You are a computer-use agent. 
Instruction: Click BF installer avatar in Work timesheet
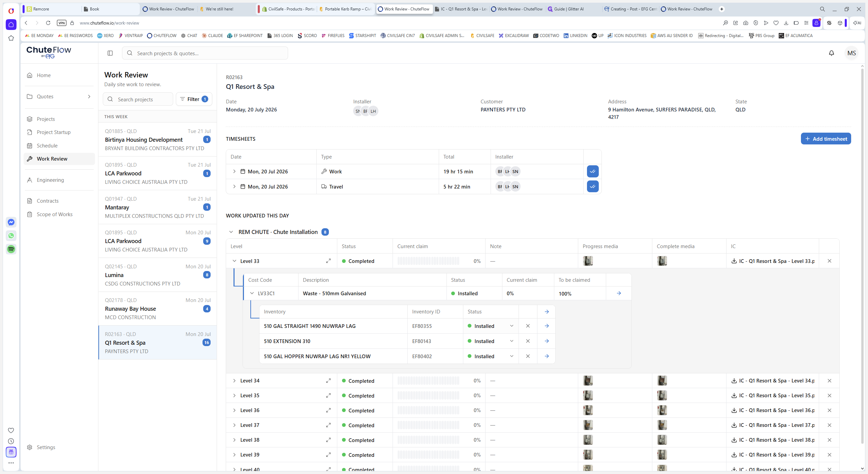pyautogui.click(x=500, y=171)
